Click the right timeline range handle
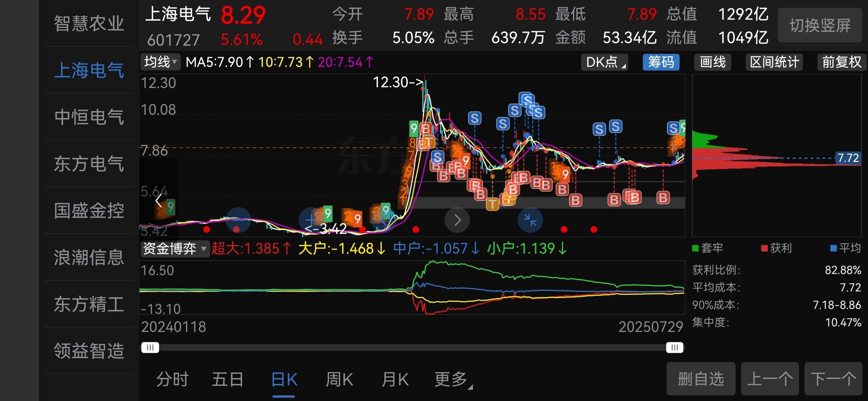This screenshot has height=401, width=868. [x=675, y=348]
